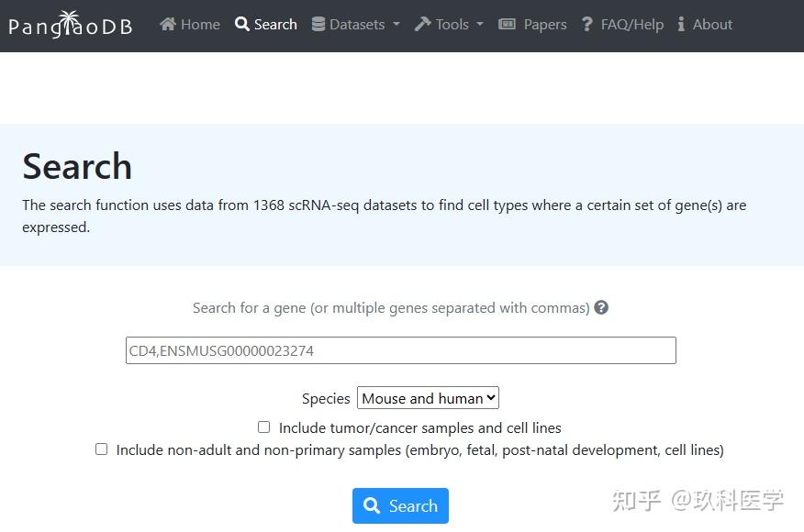804x532 pixels.
Task: Click the paper icon next to Papers
Action: [x=508, y=24]
